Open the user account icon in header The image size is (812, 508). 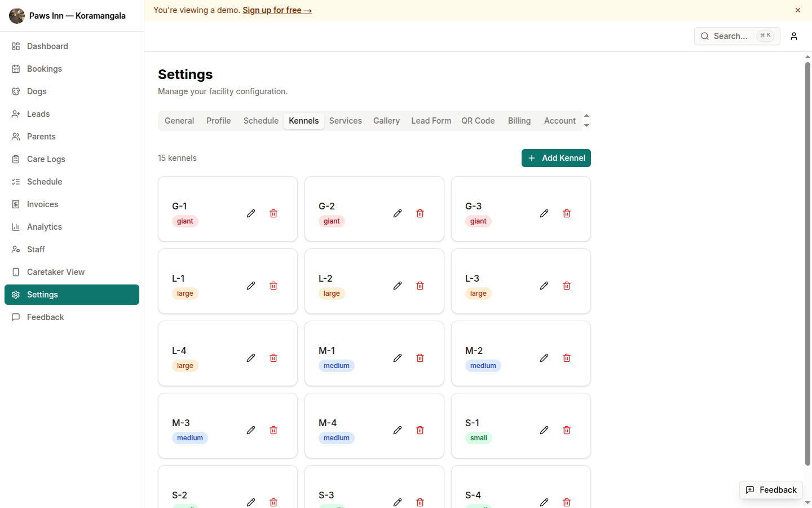point(794,36)
